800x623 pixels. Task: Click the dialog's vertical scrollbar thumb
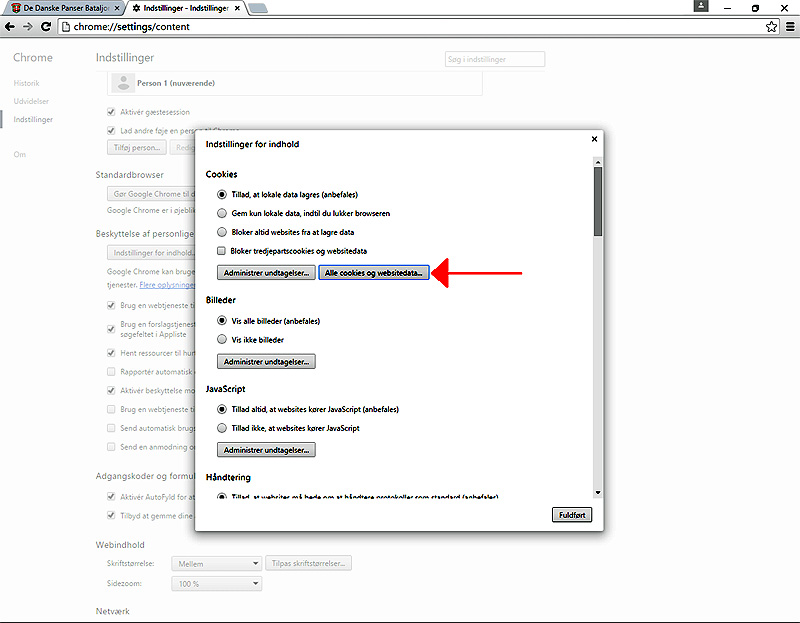(597, 200)
